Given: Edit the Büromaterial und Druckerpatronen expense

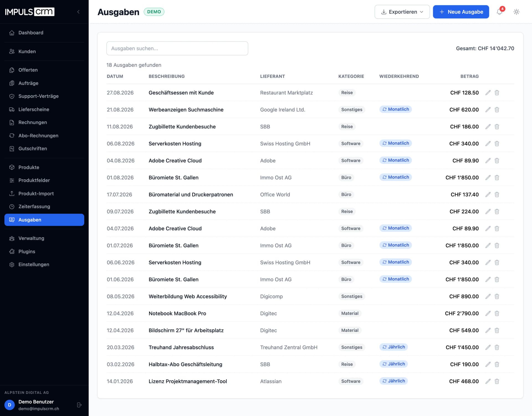Looking at the screenshot, I should [488, 195].
